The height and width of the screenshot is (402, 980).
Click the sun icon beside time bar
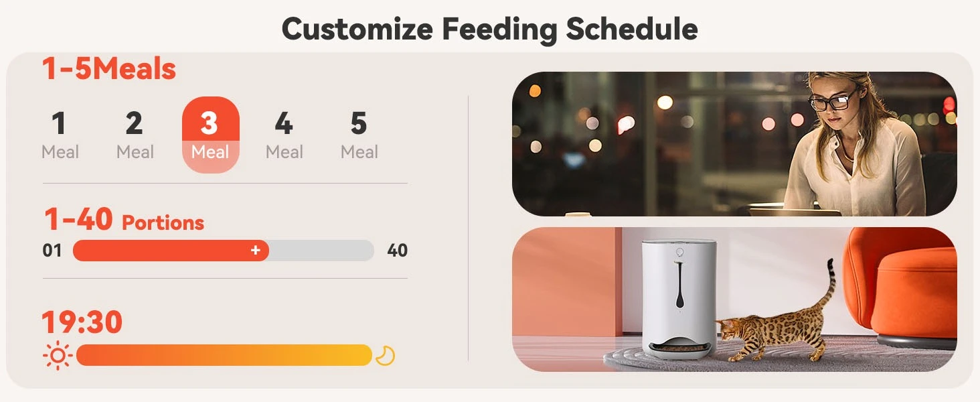[x=58, y=356]
